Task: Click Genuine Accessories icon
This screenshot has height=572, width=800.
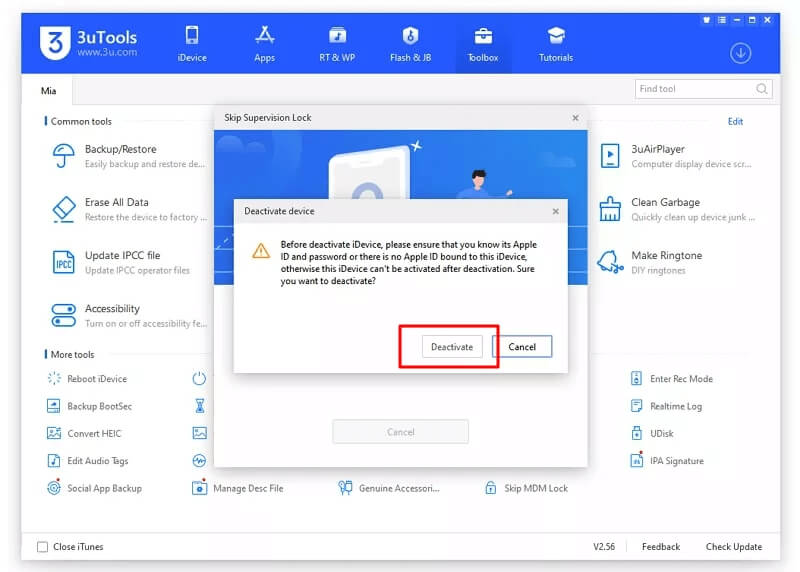Action: click(345, 488)
